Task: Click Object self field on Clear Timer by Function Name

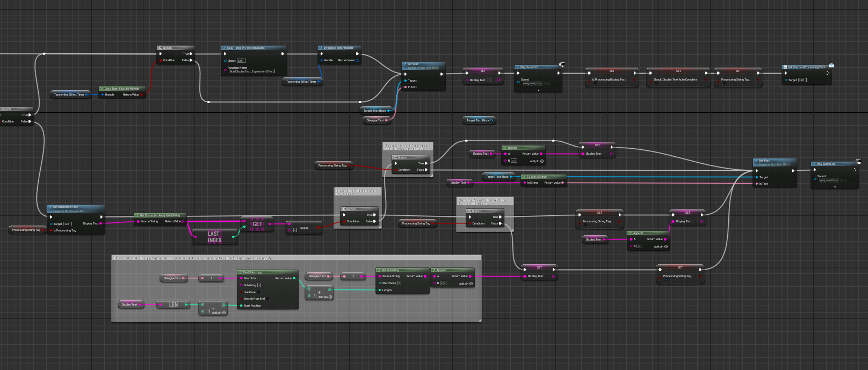Action: pos(241,61)
